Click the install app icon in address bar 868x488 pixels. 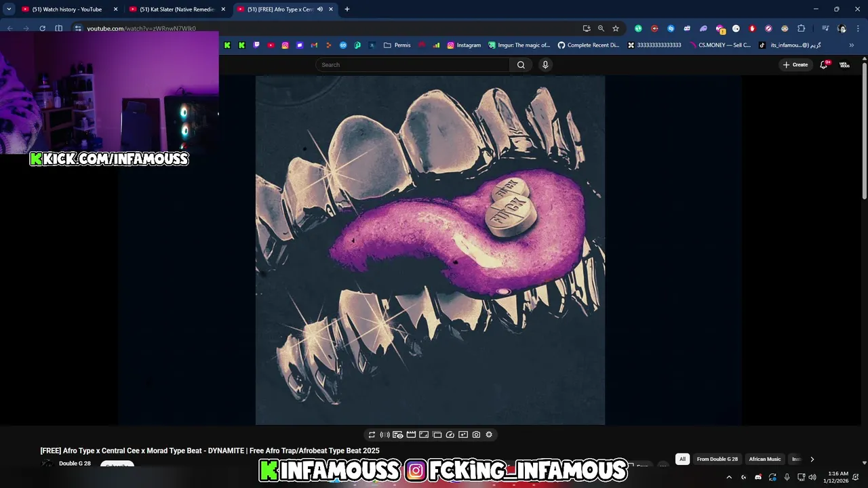click(587, 28)
